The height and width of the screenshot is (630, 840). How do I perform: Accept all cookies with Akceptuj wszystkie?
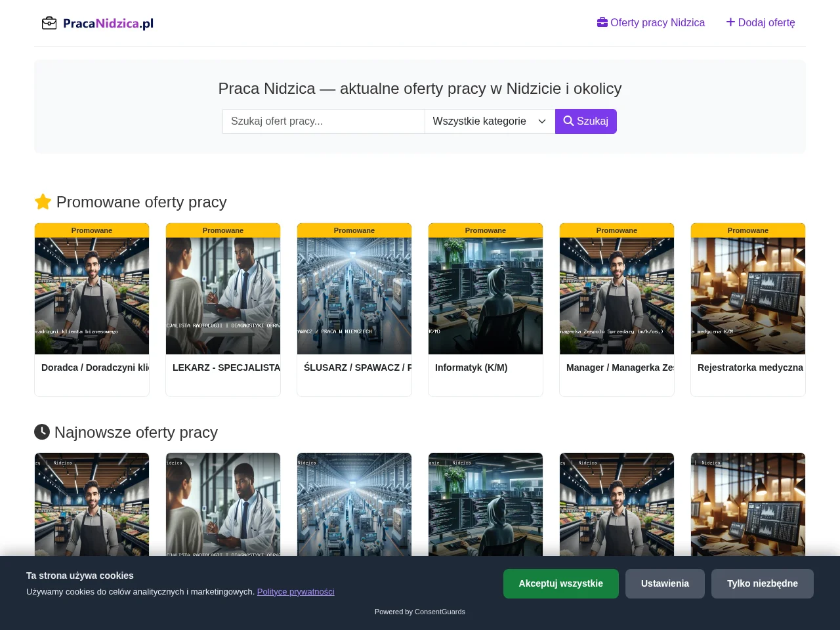[561, 583]
